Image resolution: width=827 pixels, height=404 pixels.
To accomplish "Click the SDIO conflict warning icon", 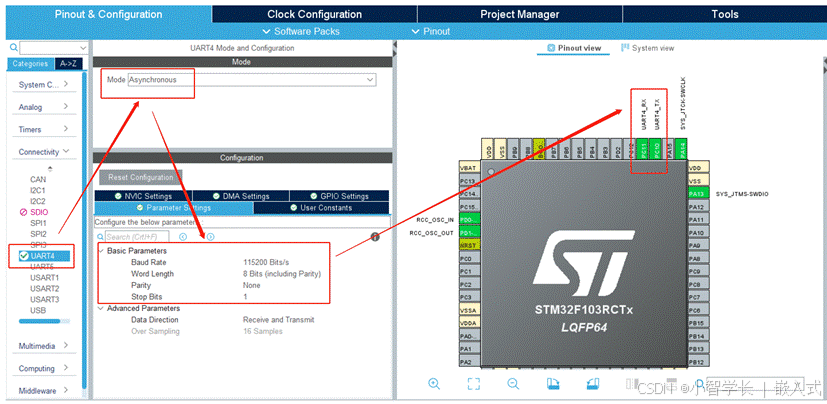I will pyautogui.click(x=23, y=212).
